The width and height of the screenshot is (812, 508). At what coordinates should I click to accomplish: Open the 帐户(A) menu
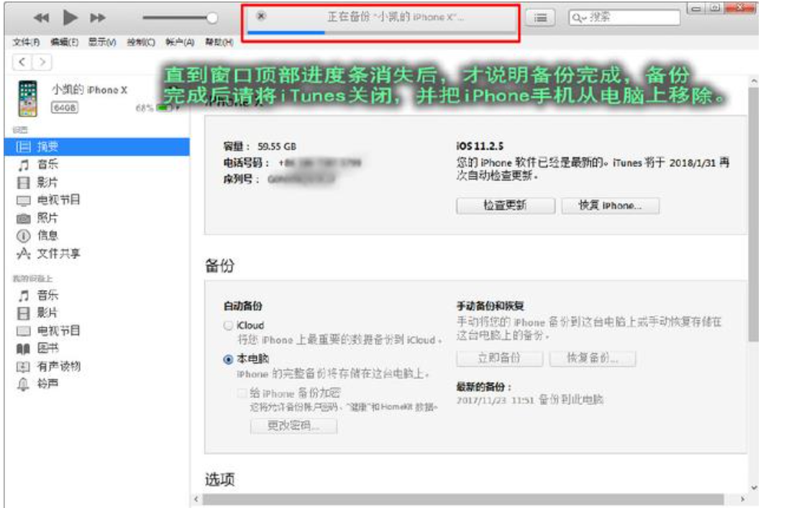tap(180, 42)
